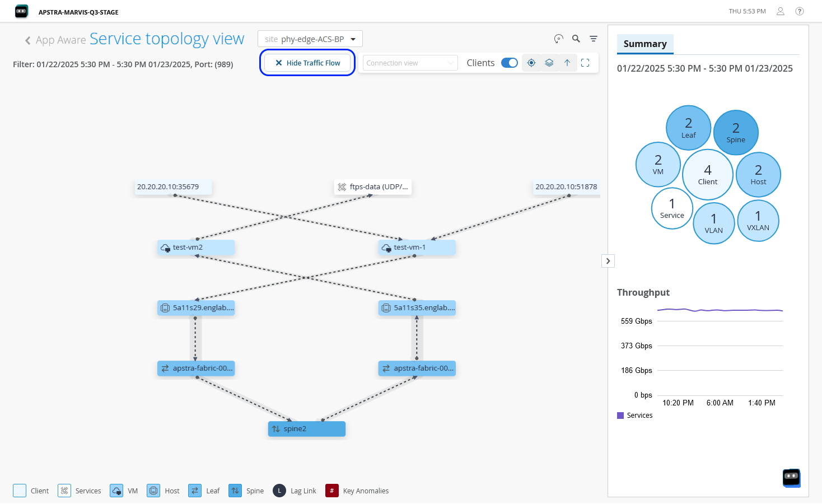Click the 1 VLAN summary bubble
This screenshot has height=504, width=822.
tap(714, 223)
